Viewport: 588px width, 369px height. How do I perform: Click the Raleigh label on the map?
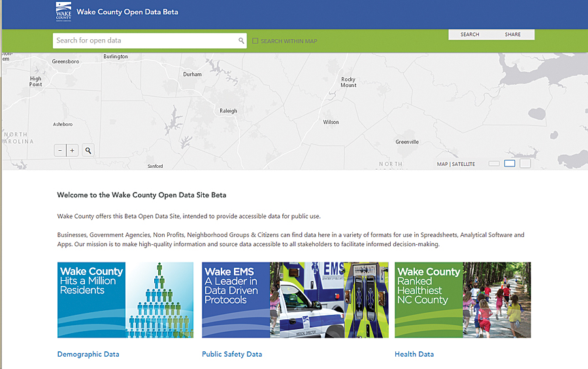click(x=229, y=111)
